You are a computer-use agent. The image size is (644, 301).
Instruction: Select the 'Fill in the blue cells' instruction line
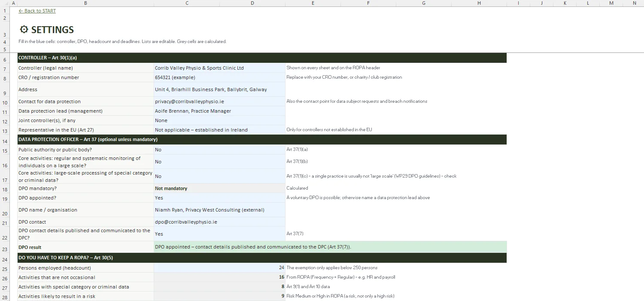[122, 42]
